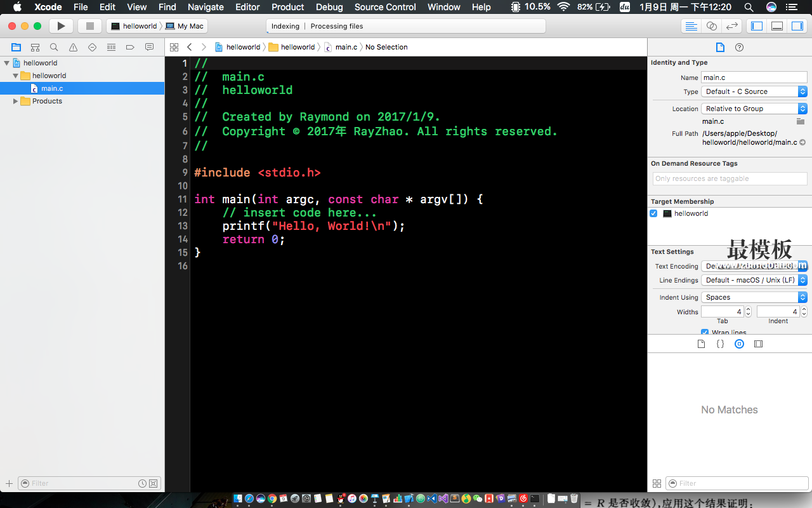Click library Filter field
Image resolution: width=812 pixels, height=508 pixels.
(737, 483)
